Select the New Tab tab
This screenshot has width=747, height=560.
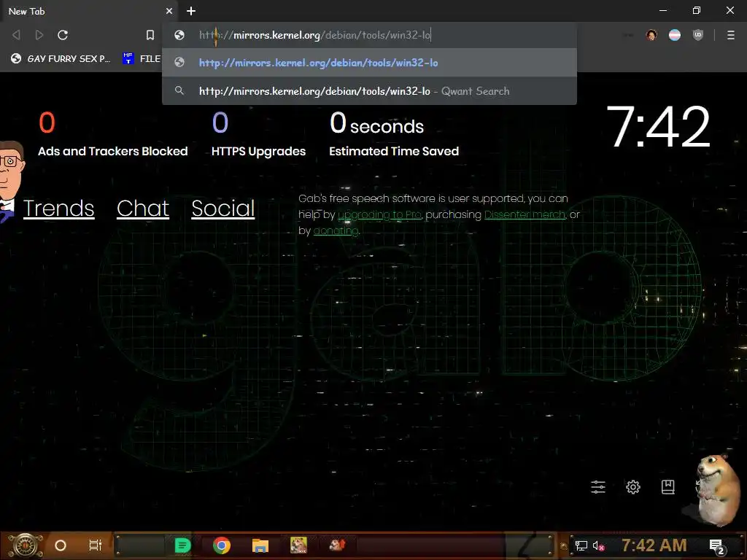(x=88, y=11)
